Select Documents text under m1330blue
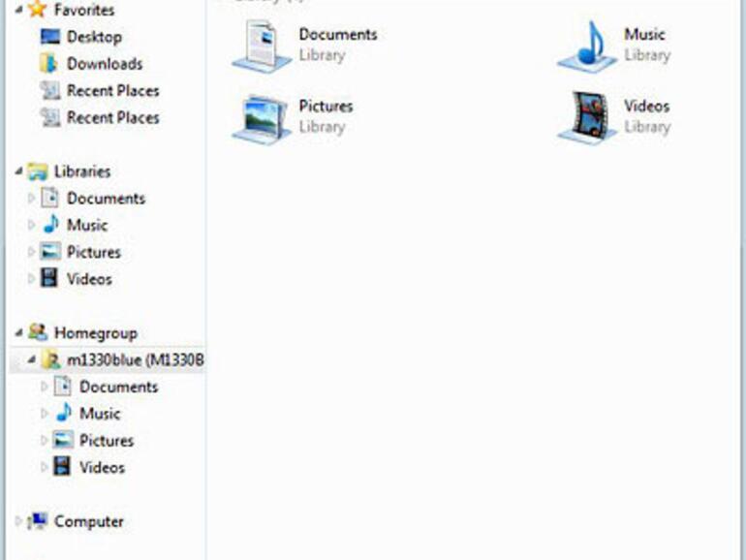 pos(118,387)
